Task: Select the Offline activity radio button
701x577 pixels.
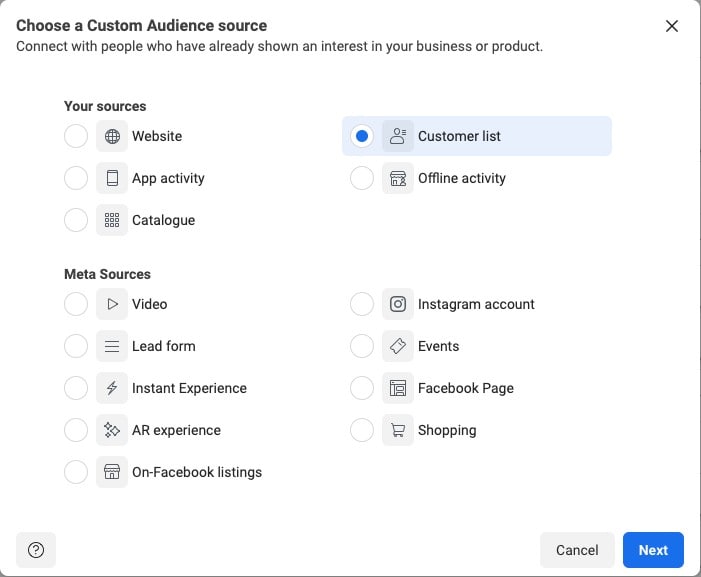Action: [x=362, y=178]
